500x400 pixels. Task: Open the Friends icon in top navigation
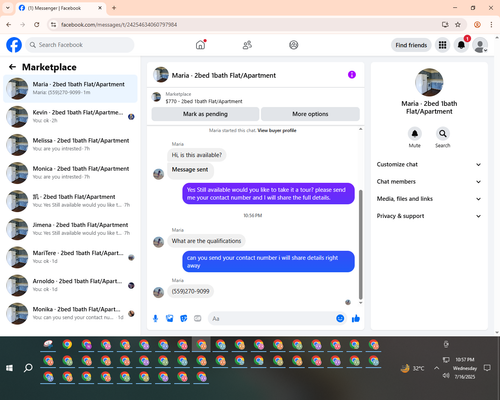pos(247,45)
